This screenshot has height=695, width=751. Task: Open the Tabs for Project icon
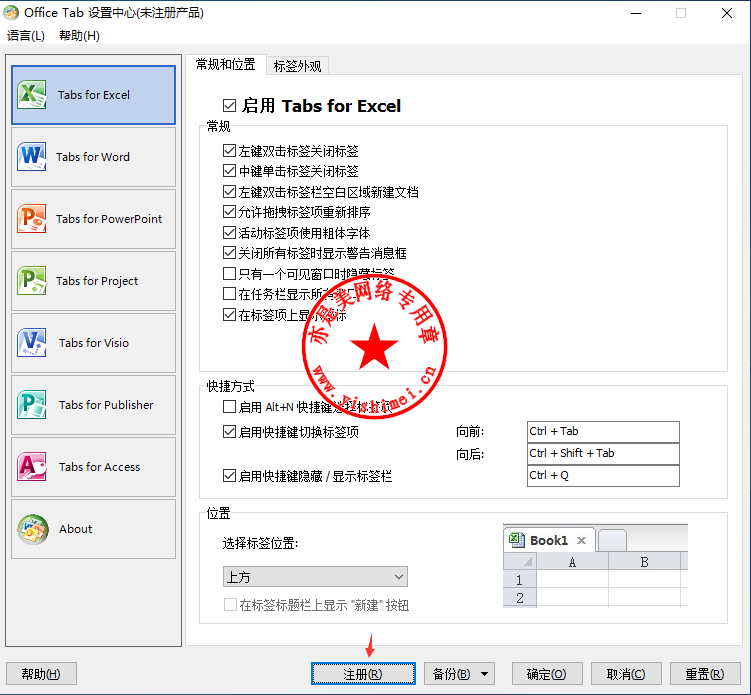click(x=32, y=281)
